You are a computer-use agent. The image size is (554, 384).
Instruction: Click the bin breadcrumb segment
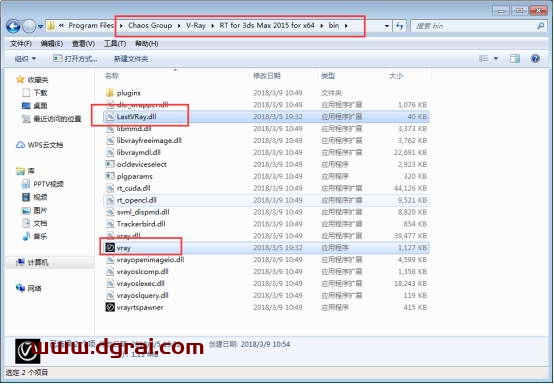click(334, 25)
